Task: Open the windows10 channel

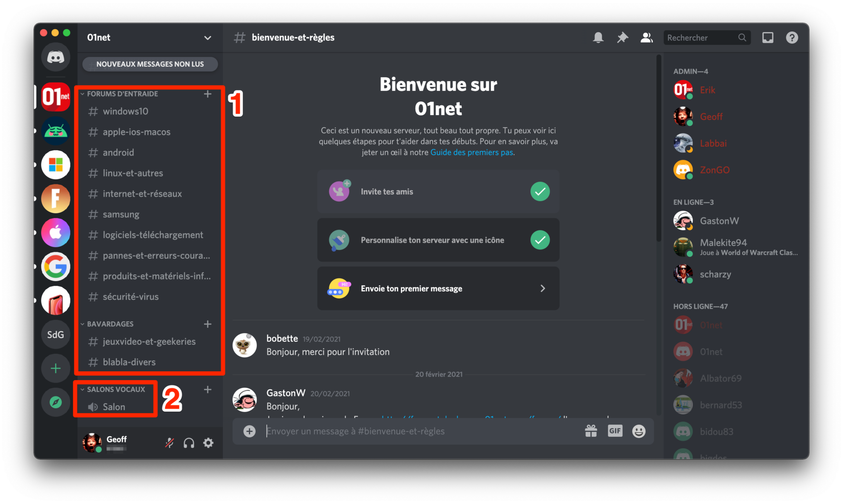Action: click(x=150, y=112)
